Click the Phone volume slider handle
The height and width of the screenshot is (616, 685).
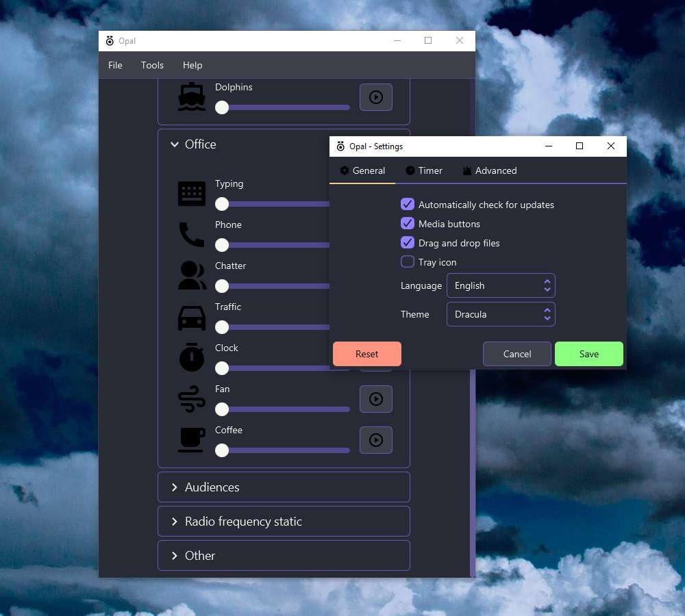click(222, 245)
